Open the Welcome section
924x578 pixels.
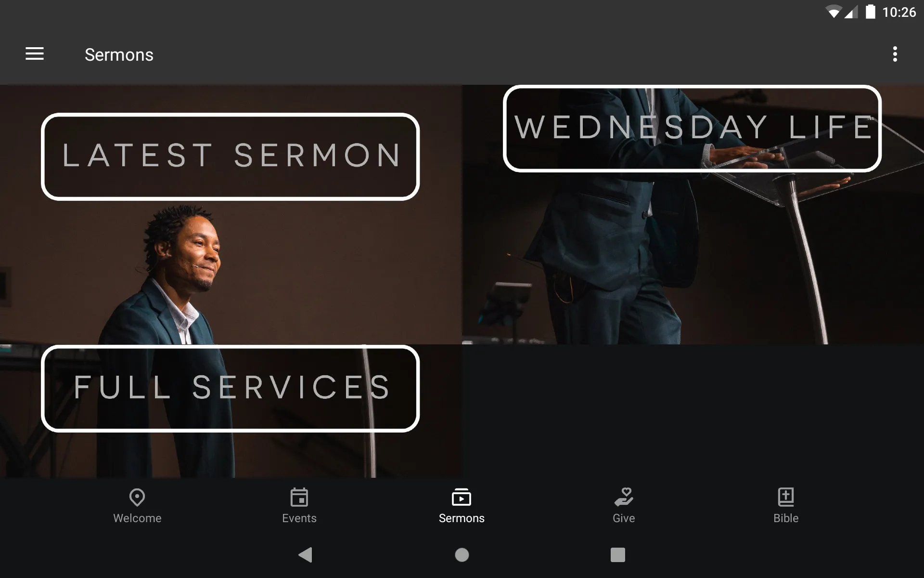point(137,505)
